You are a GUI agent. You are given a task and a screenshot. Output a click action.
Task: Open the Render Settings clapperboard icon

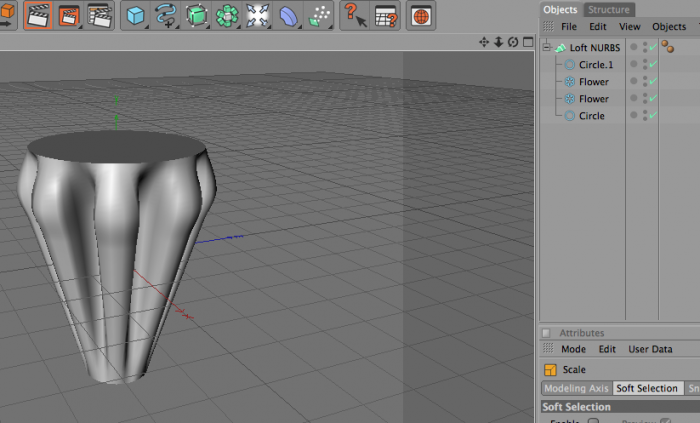tap(100, 16)
